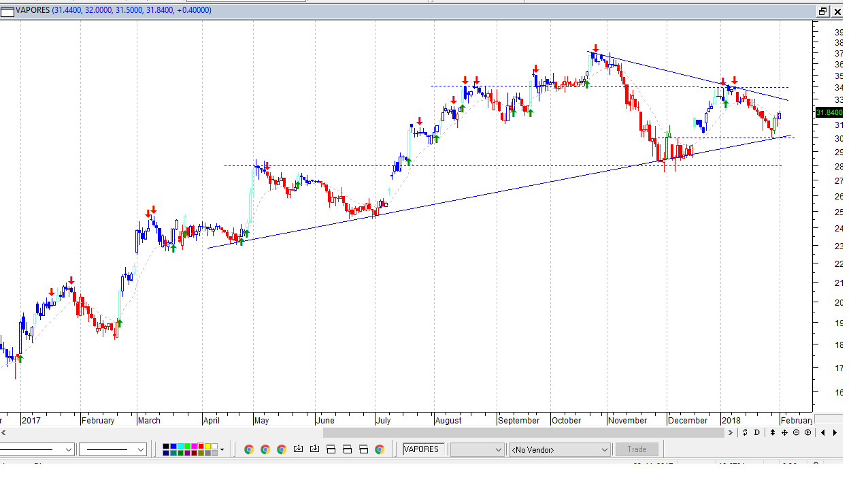The image size is (868, 482).
Task: Expand the color palette dropdown arrow
Action: point(222,449)
